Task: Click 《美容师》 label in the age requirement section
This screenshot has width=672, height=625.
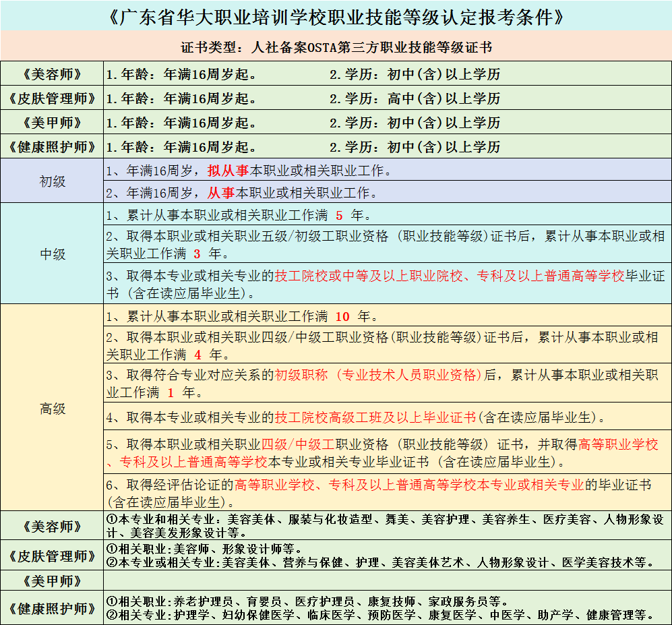Action: [52, 75]
